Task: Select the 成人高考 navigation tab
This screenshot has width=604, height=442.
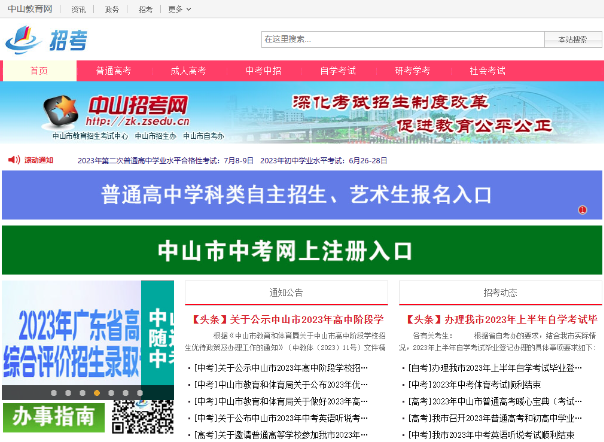Action: [188, 71]
